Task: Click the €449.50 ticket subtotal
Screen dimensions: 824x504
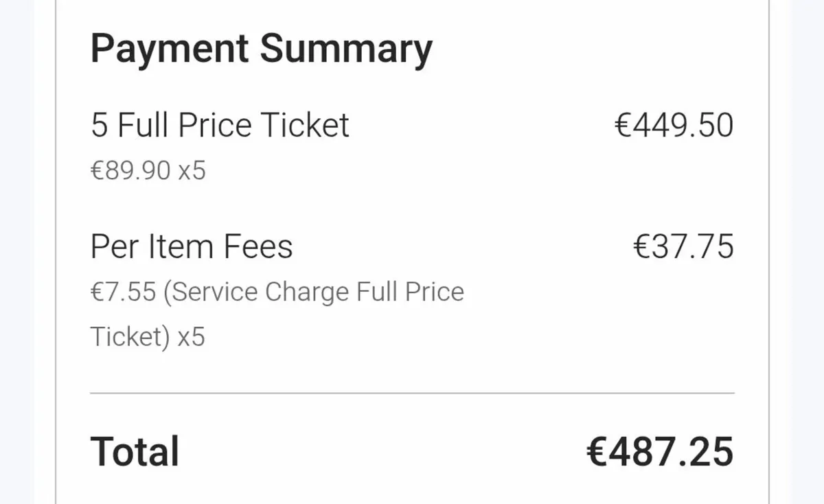Action: 674,126
